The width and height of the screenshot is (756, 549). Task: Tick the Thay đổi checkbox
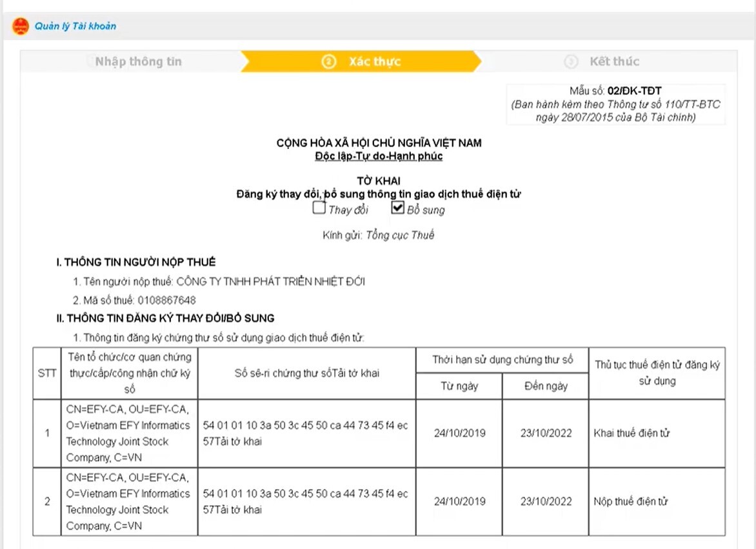pos(319,208)
